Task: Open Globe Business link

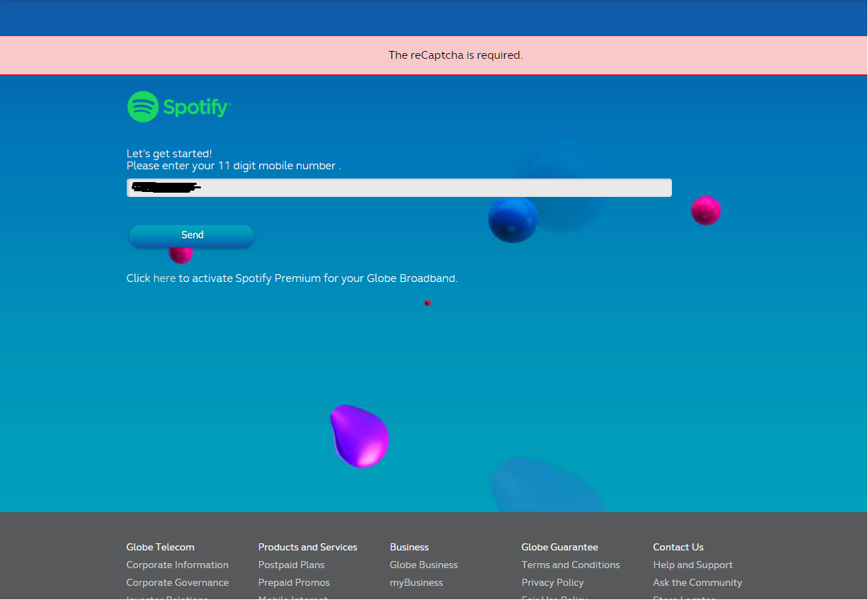Action: point(423,565)
